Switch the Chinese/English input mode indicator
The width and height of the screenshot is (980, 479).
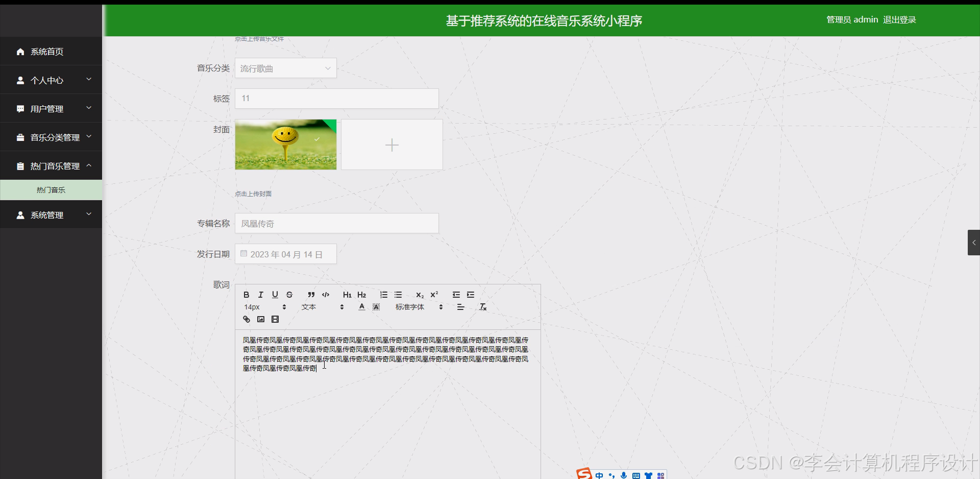click(x=599, y=475)
